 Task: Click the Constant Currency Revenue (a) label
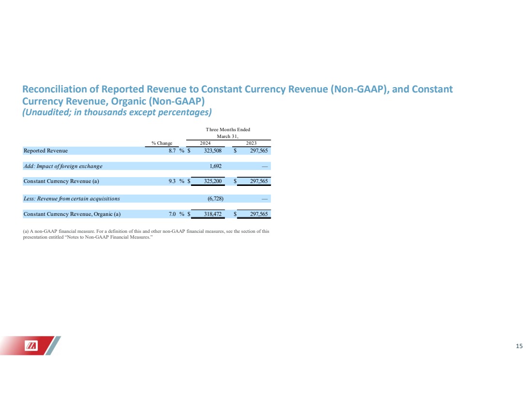pyautogui.click(x=61, y=182)
